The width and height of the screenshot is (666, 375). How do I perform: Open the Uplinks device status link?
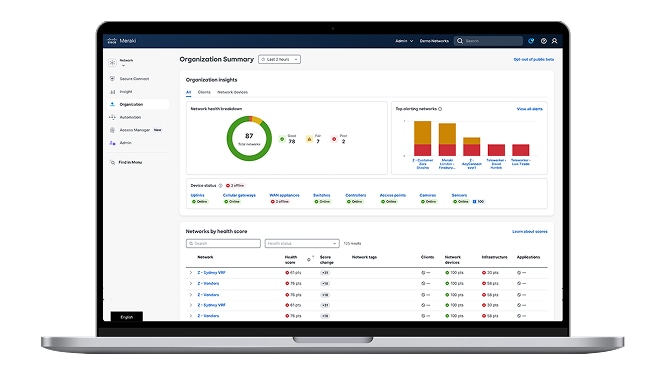(198, 195)
